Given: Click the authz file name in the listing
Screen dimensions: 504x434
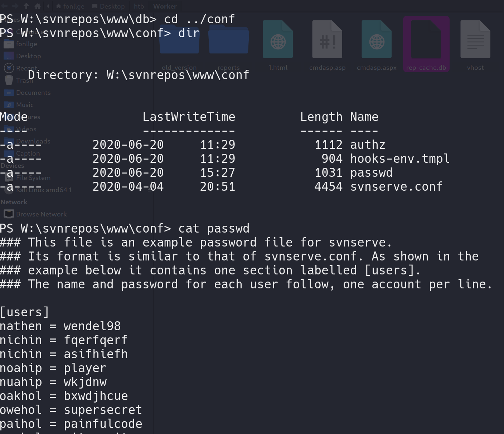Looking at the screenshot, I should 368,145.
